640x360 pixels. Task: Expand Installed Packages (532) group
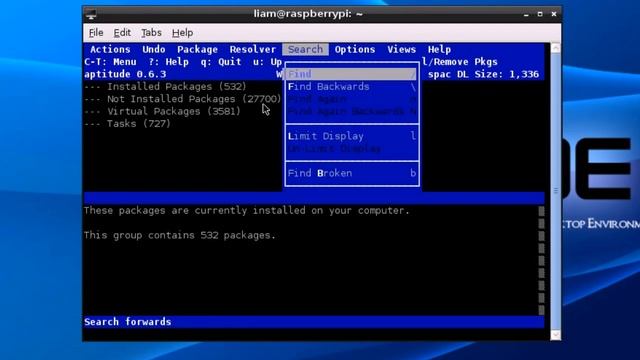click(165, 87)
